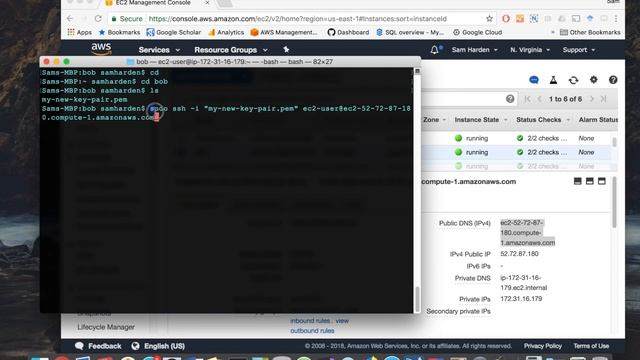Select the middle split-pane layout icon

589,181
